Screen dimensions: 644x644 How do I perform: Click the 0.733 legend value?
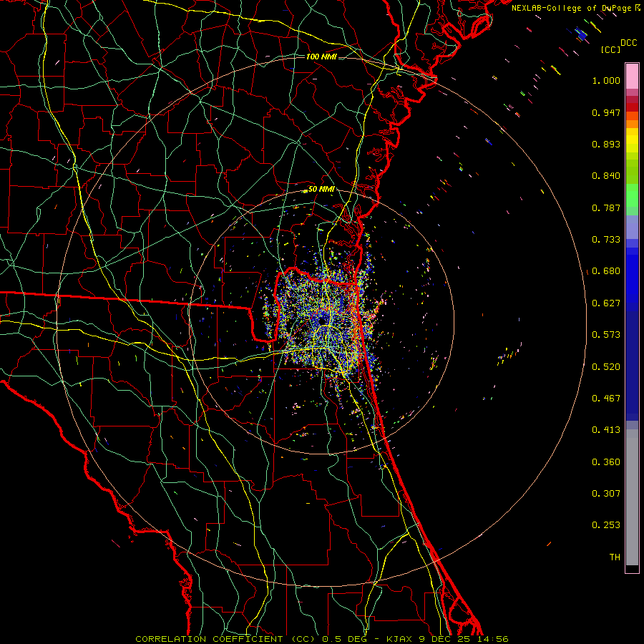(x=606, y=240)
